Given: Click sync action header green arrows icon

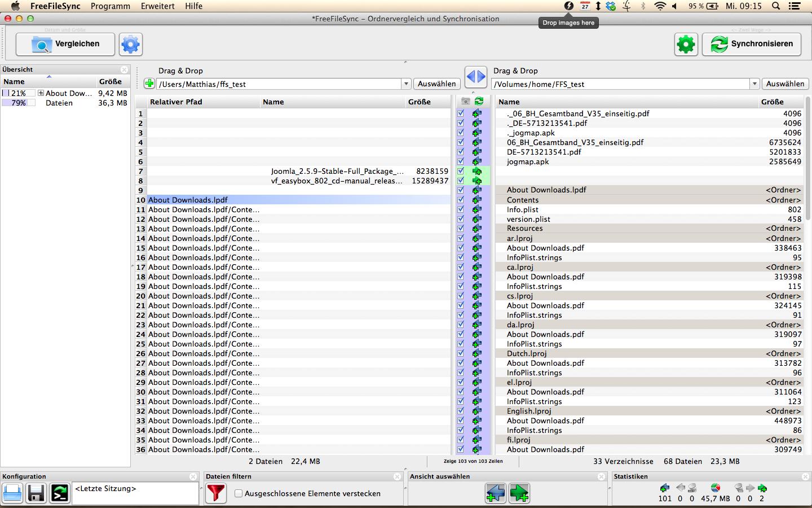Looking at the screenshot, I should tap(479, 101).
